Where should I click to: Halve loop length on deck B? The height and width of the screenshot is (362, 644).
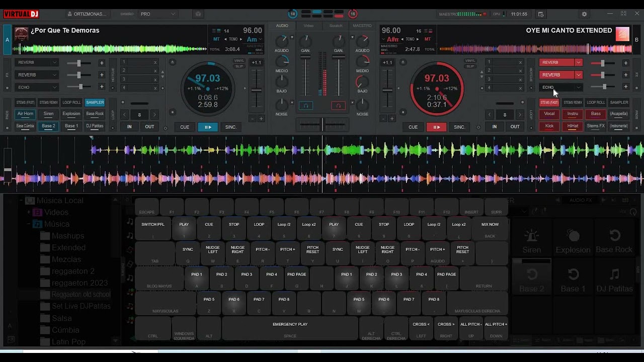490,115
